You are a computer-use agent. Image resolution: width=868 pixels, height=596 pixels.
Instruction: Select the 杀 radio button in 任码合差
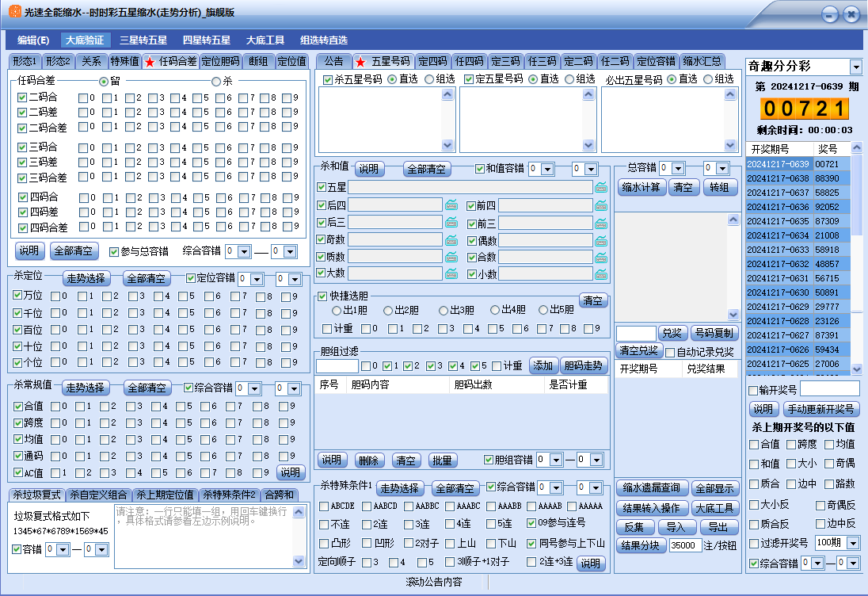coord(216,82)
